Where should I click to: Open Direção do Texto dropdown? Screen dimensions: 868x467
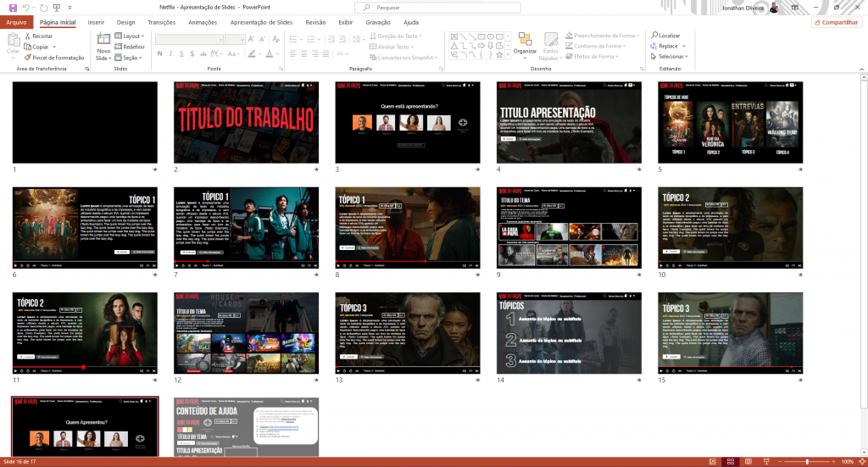tap(396, 36)
